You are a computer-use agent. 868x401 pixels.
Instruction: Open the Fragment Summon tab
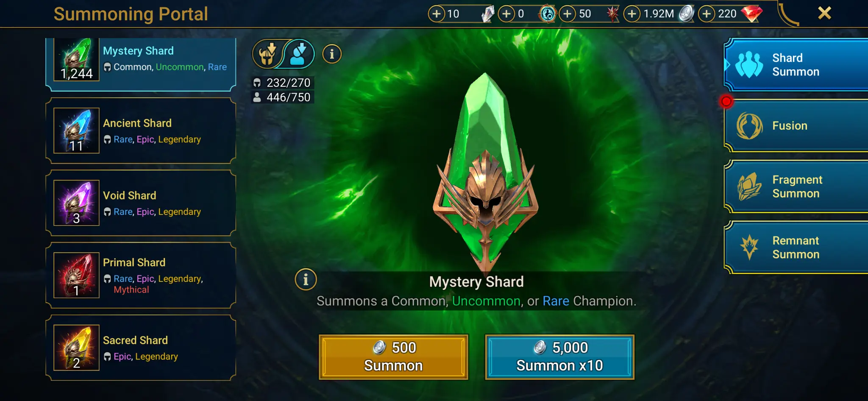click(x=796, y=187)
